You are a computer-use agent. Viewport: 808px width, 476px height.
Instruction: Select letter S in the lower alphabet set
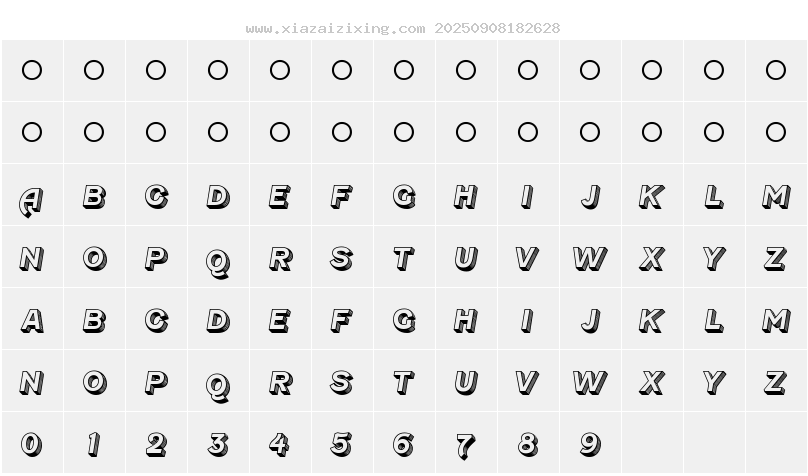pyautogui.click(x=342, y=382)
